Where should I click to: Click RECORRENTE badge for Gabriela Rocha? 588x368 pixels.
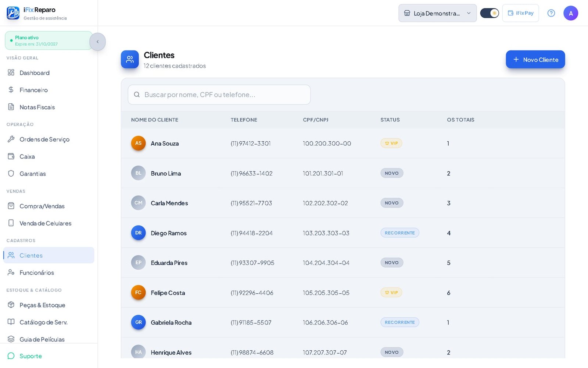[400, 322]
